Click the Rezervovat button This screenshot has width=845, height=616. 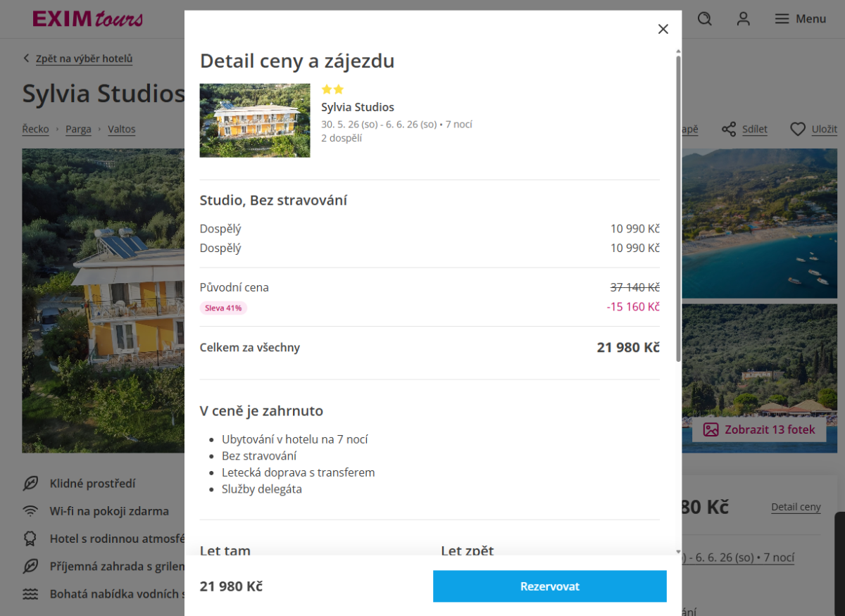549,586
